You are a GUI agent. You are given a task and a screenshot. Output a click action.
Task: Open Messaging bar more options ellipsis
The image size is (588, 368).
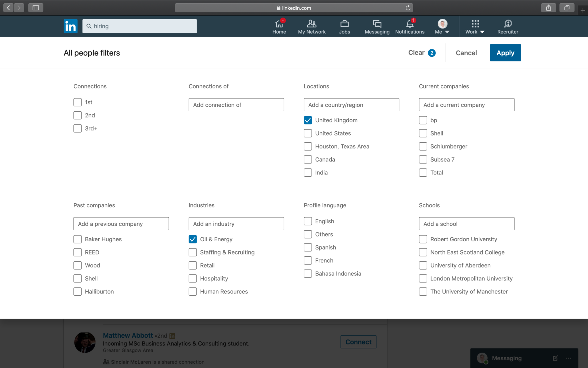568,358
